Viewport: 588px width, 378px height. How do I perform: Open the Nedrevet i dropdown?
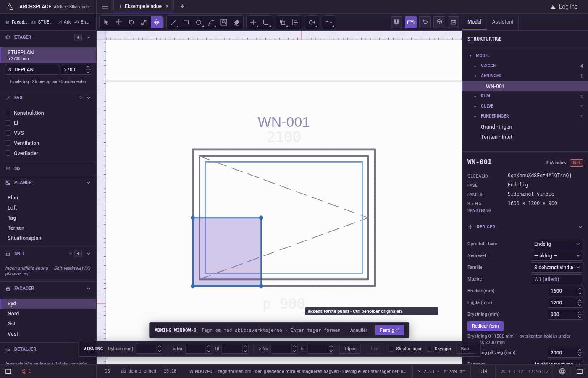(557, 256)
